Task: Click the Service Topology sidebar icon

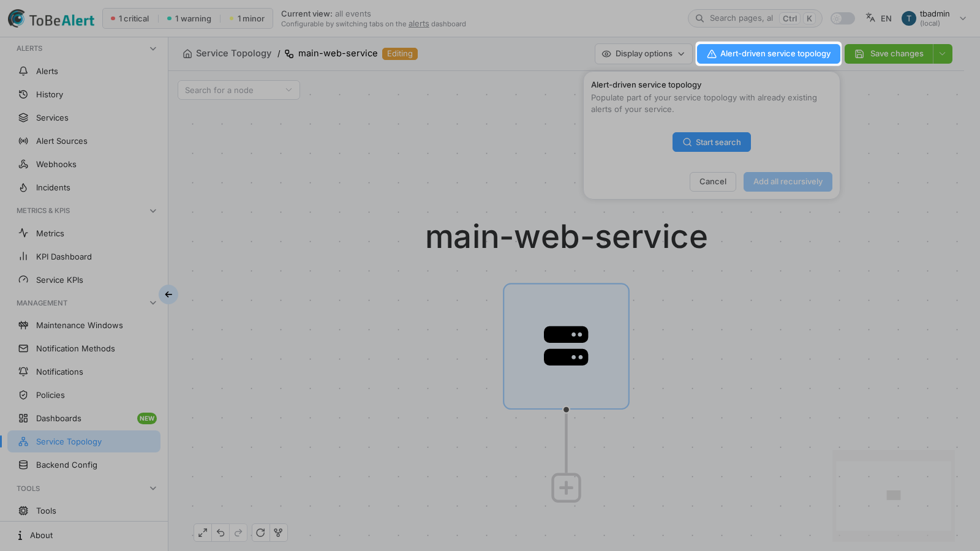Action: coord(23,441)
